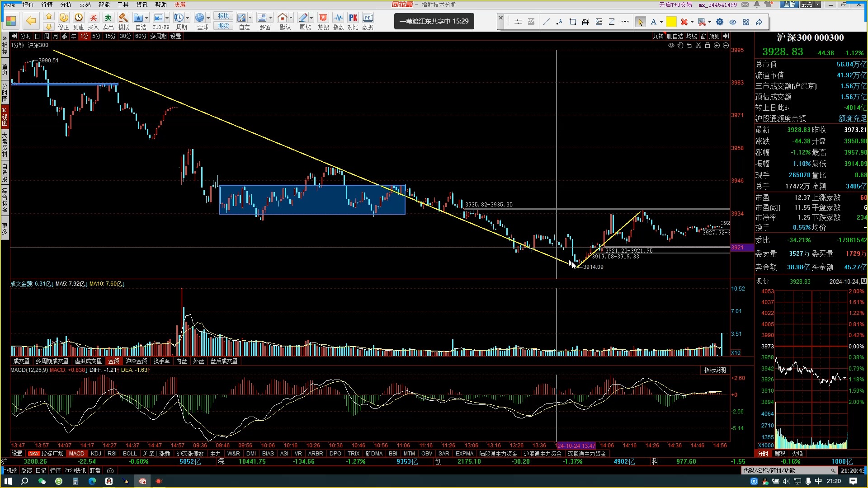Expand the text tool A dropdown arrow

661,22
